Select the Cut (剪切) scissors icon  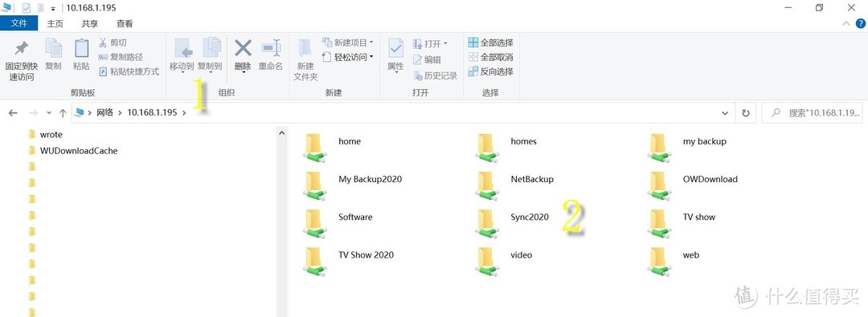click(102, 43)
